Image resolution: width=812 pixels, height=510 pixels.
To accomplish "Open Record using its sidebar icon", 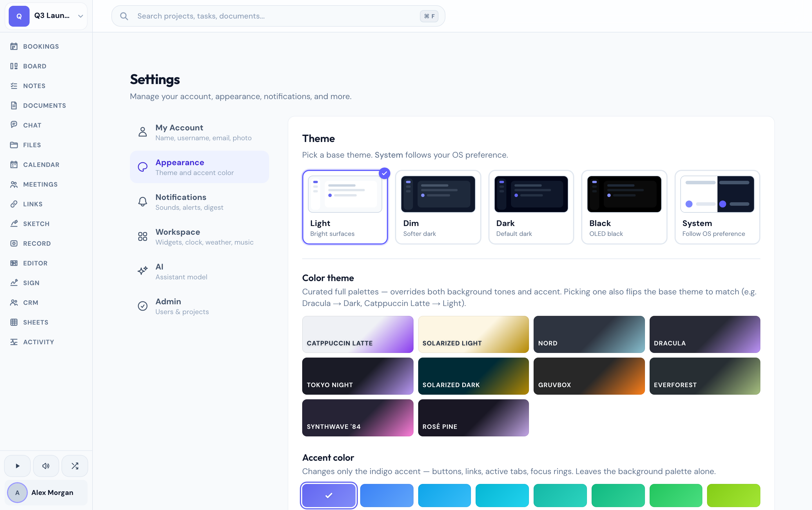I will [x=14, y=243].
